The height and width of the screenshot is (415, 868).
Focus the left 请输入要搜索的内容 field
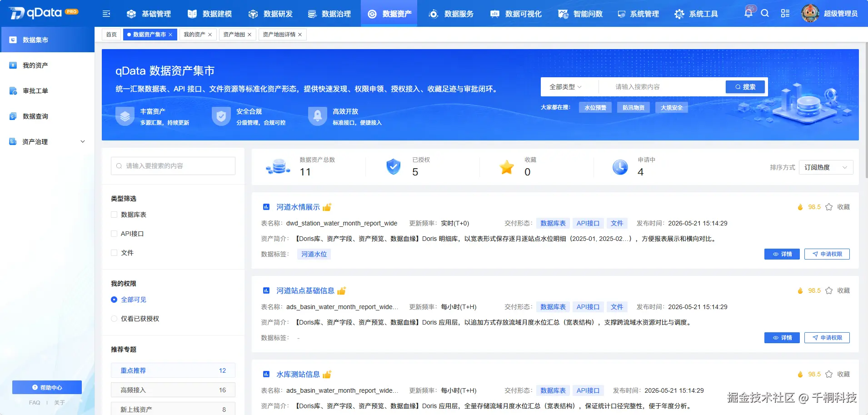173,166
